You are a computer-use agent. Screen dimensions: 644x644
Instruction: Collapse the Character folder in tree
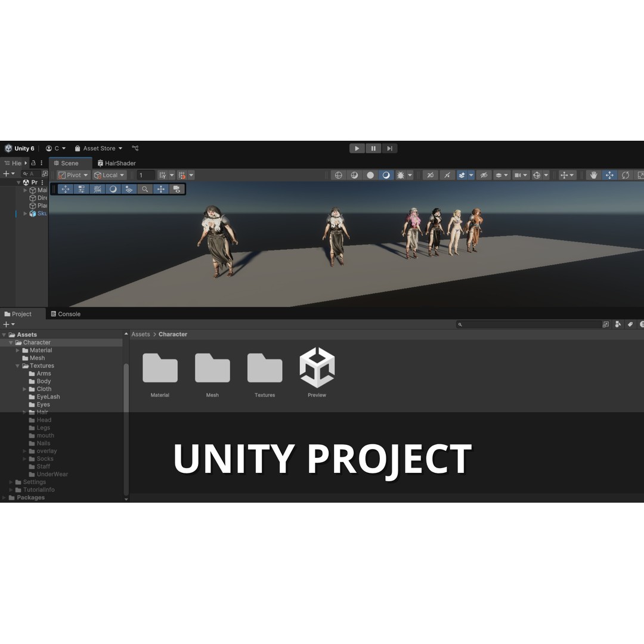[11, 342]
